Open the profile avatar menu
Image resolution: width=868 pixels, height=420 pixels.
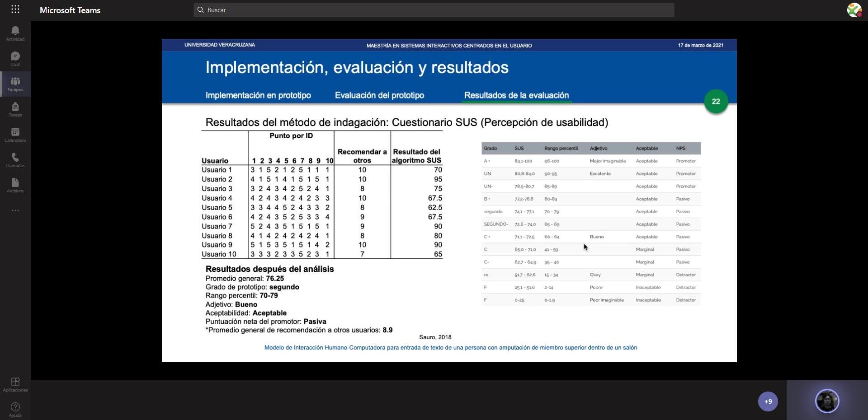tap(854, 10)
